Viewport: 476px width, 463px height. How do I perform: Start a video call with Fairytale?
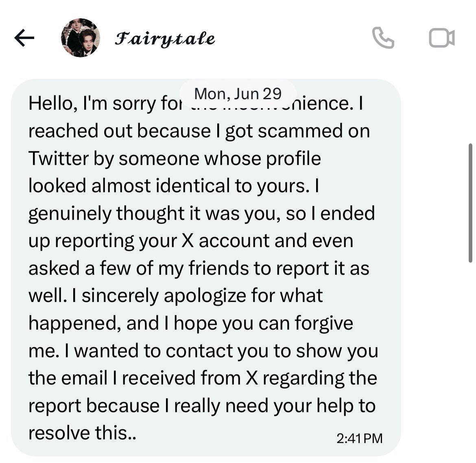click(442, 38)
